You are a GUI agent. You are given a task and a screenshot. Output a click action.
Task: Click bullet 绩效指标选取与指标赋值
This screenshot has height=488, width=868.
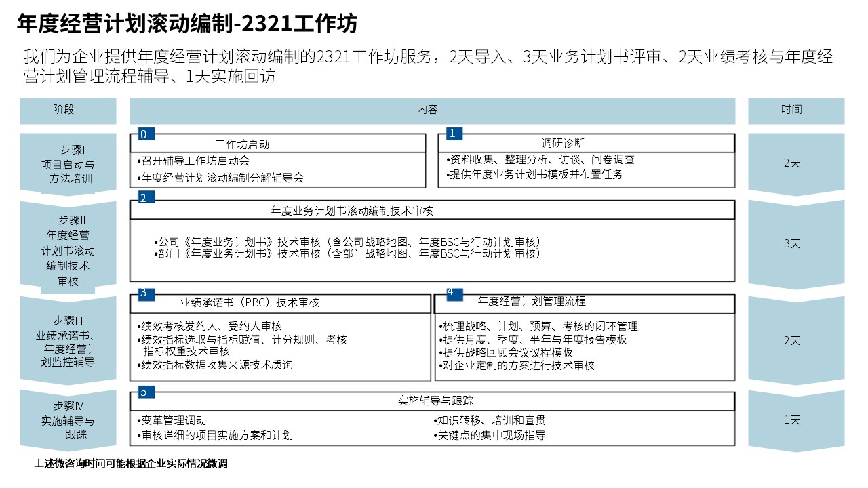pos(241,340)
